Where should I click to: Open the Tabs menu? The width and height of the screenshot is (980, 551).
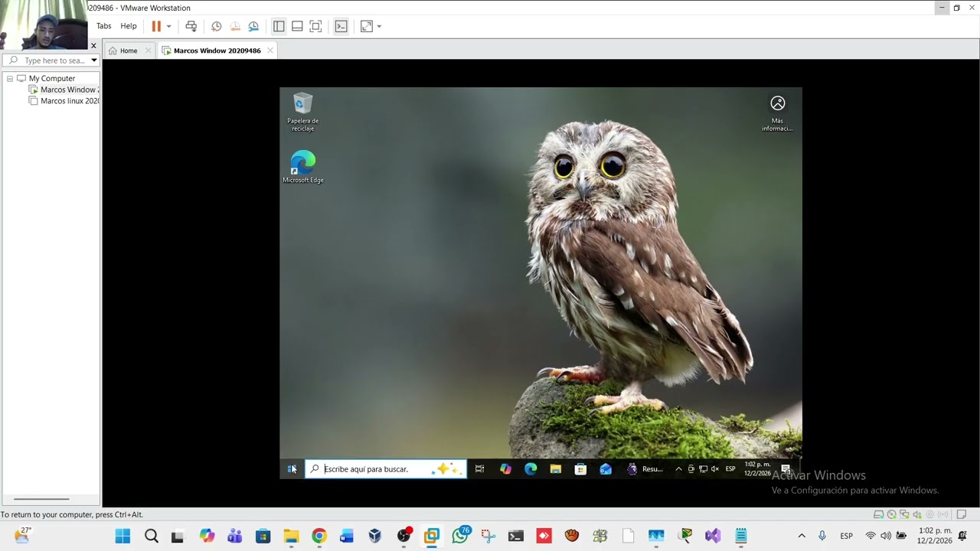[x=104, y=26]
